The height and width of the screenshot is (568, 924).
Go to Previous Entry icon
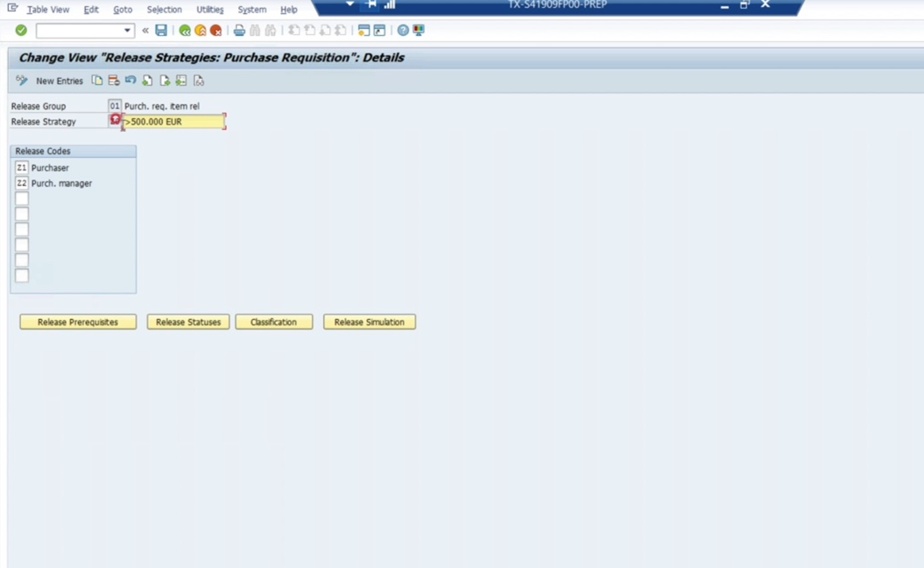click(147, 81)
